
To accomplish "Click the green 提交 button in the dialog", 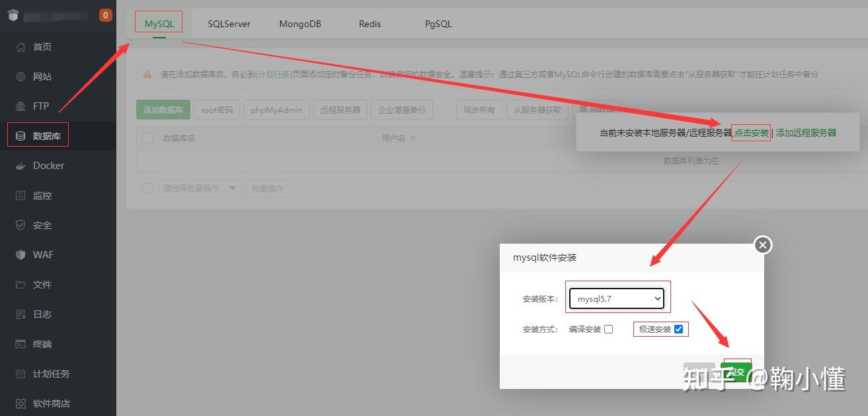I will tap(736, 372).
